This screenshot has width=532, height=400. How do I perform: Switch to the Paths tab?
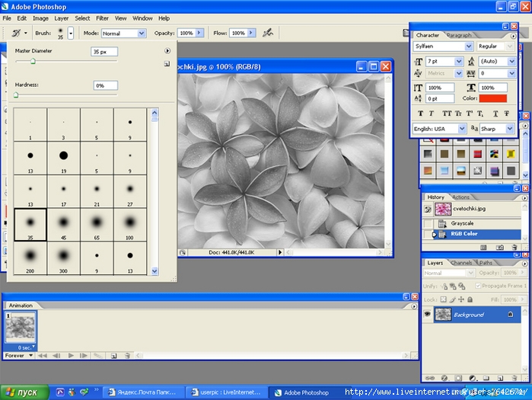click(486, 263)
